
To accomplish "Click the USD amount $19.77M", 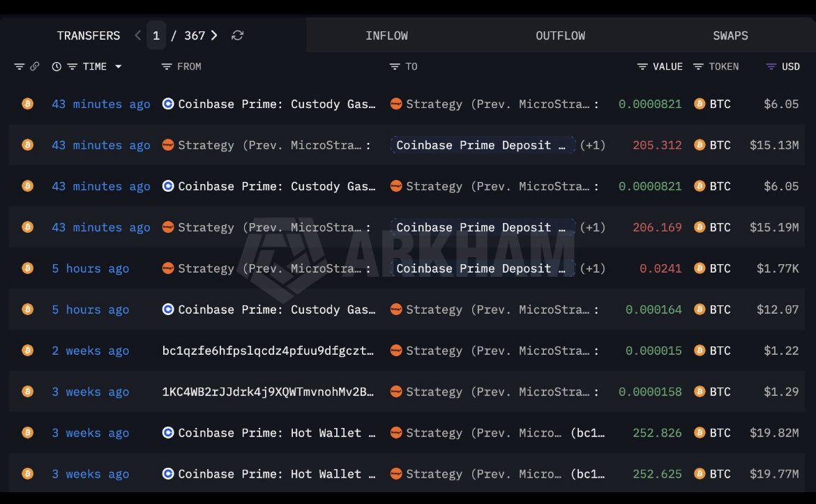I will click(774, 474).
